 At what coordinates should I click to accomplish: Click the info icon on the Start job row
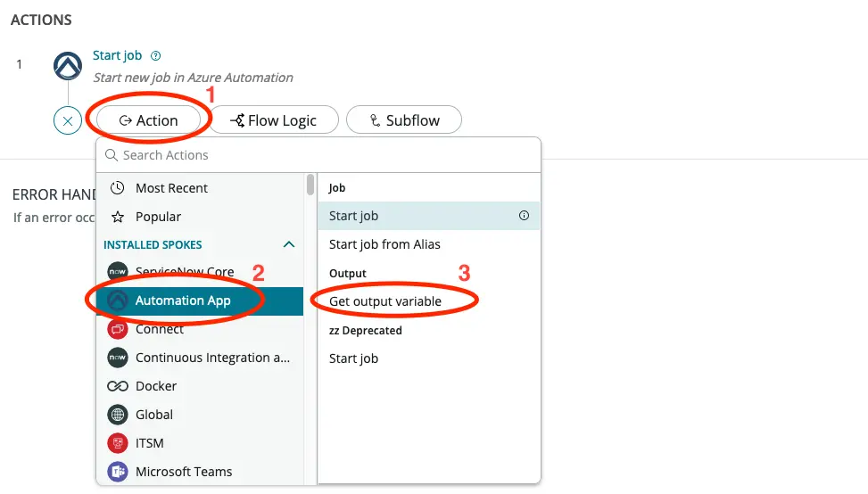click(524, 216)
